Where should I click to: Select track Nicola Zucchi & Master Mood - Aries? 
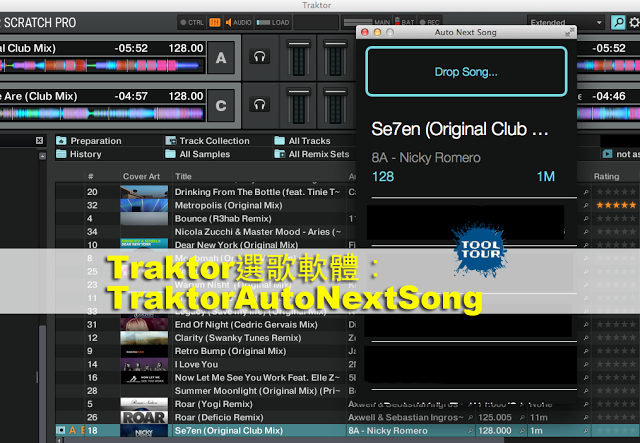[x=258, y=232]
